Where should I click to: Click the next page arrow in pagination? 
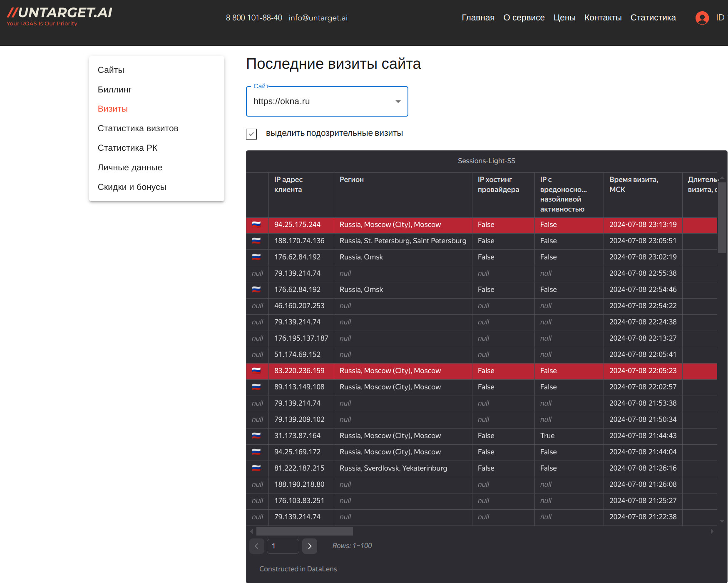(309, 546)
